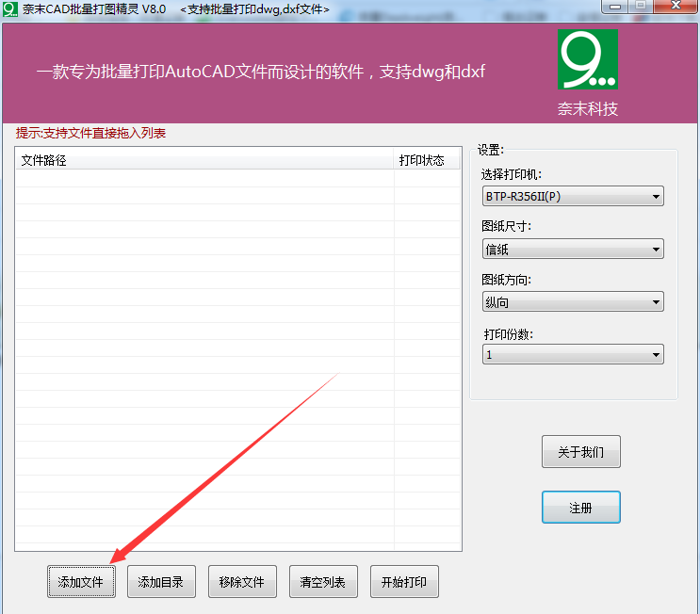Click the red hint 提示:支持文件直接拖入列表

click(90, 133)
